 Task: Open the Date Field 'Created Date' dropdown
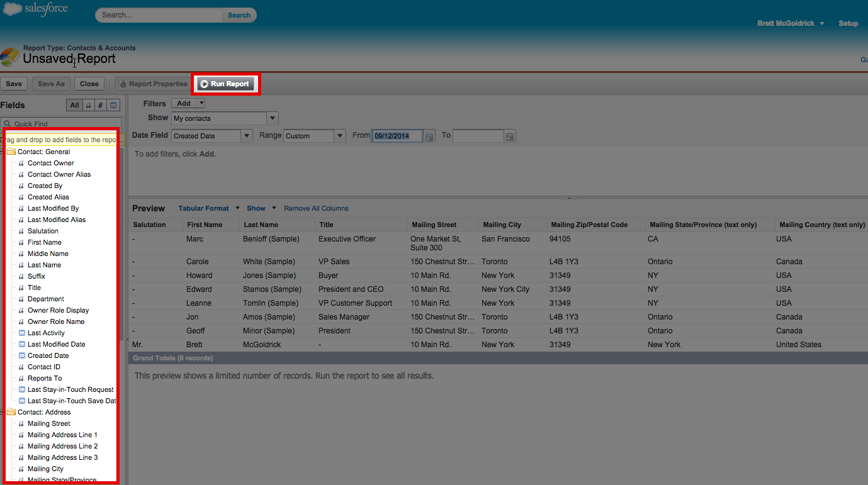pyautogui.click(x=247, y=136)
